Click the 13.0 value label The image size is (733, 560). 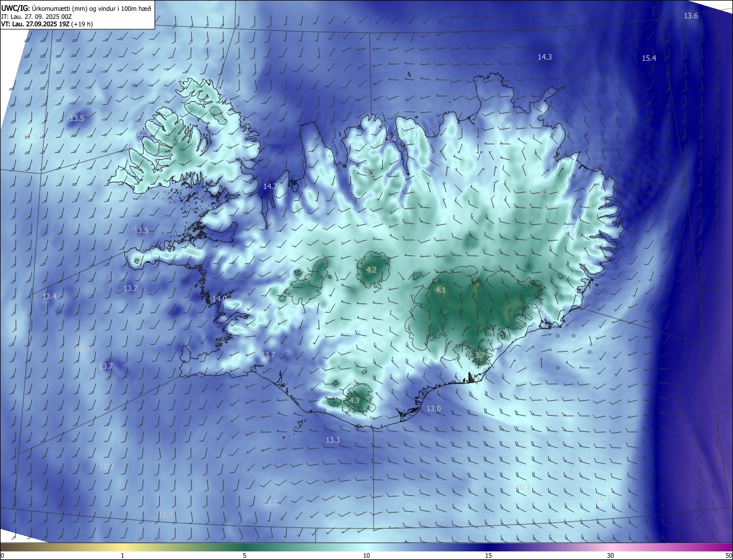pyautogui.click(x=434, y=409)
